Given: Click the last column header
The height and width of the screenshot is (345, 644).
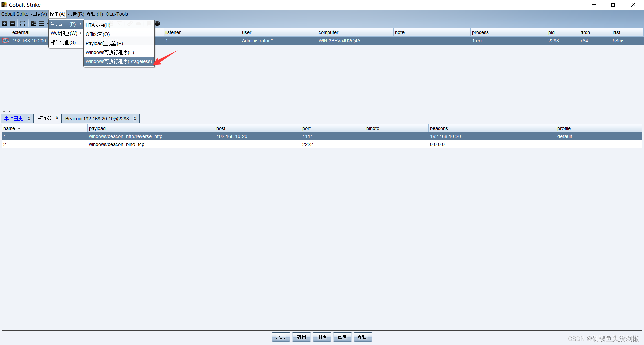Looking at the screenshot, I should tap(627, 32).
